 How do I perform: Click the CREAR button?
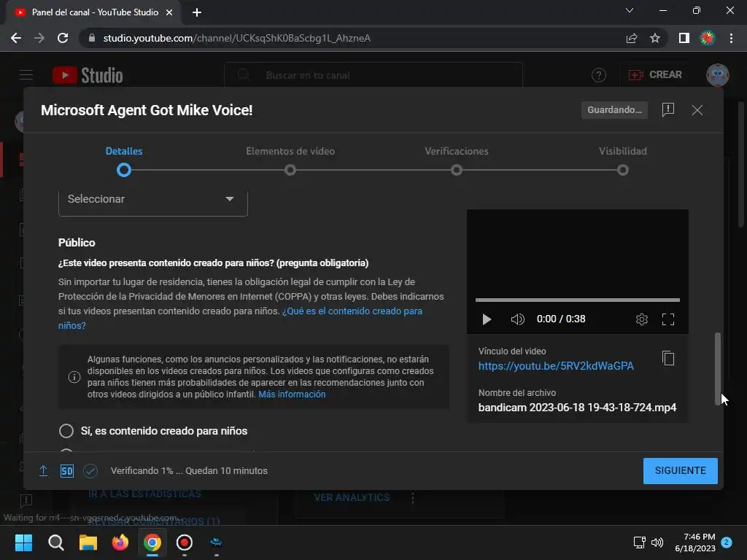point(655,75)
